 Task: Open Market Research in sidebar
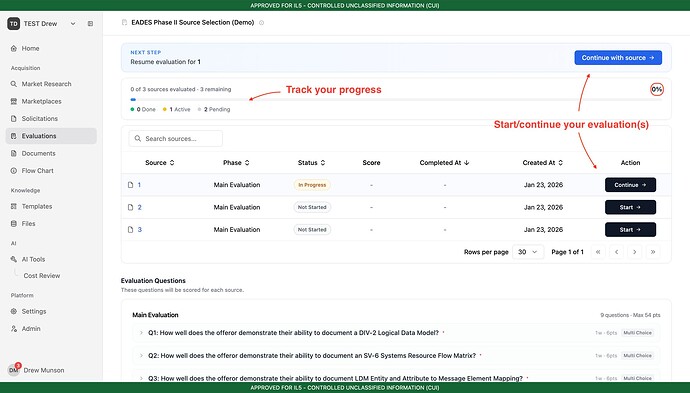tap(51, 84)
